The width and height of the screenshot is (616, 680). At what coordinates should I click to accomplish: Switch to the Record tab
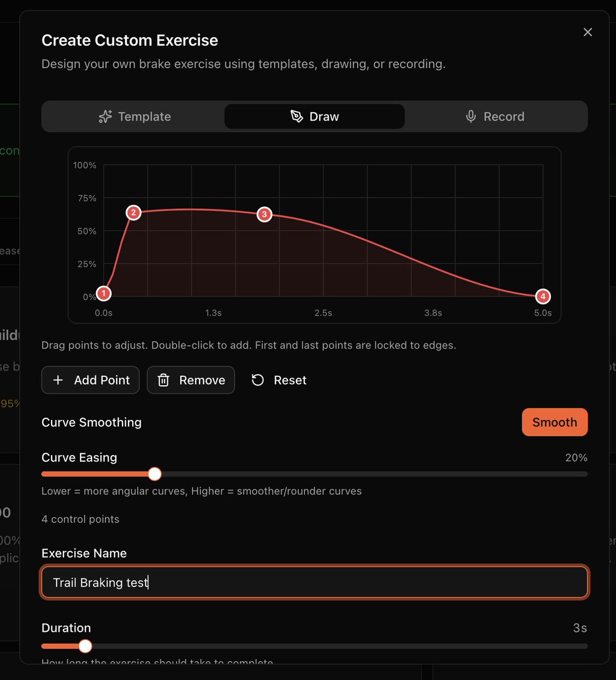495,116
